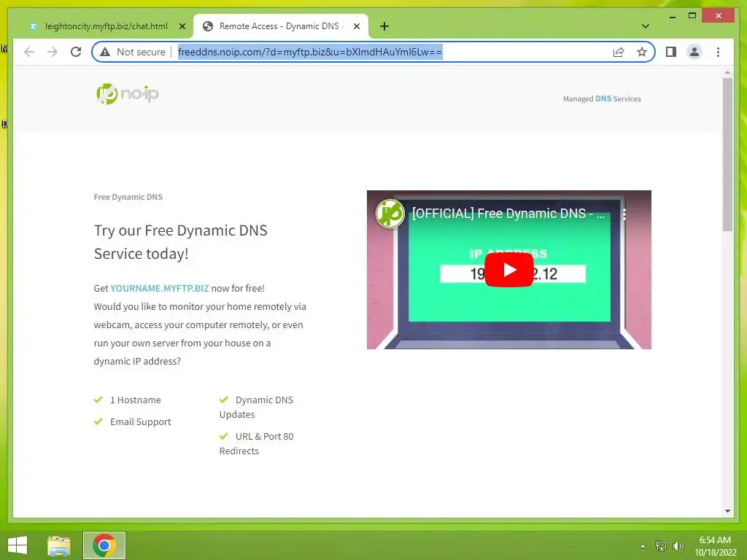This screenshot has height=560, width=747.
Task: Share this page icon in address bar
Action: click(619, 52)
